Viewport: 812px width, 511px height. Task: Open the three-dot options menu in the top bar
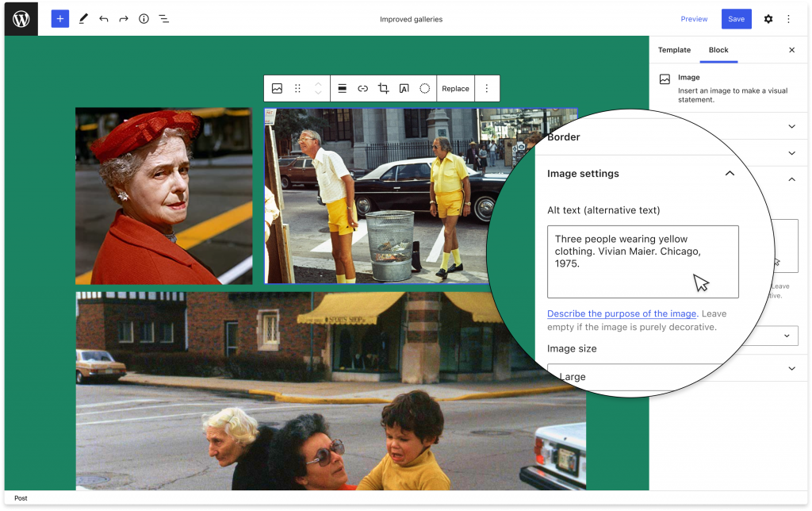[x=788, y=19]
